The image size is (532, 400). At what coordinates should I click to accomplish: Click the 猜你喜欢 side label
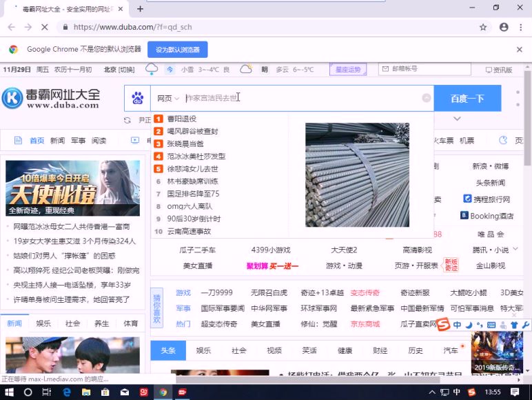click(x=156, y=308)
